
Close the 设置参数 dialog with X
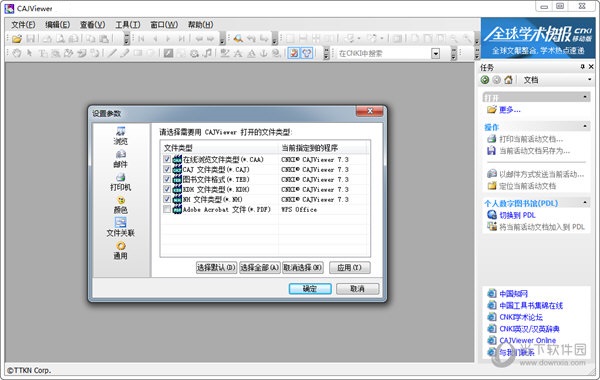(370, 111)
